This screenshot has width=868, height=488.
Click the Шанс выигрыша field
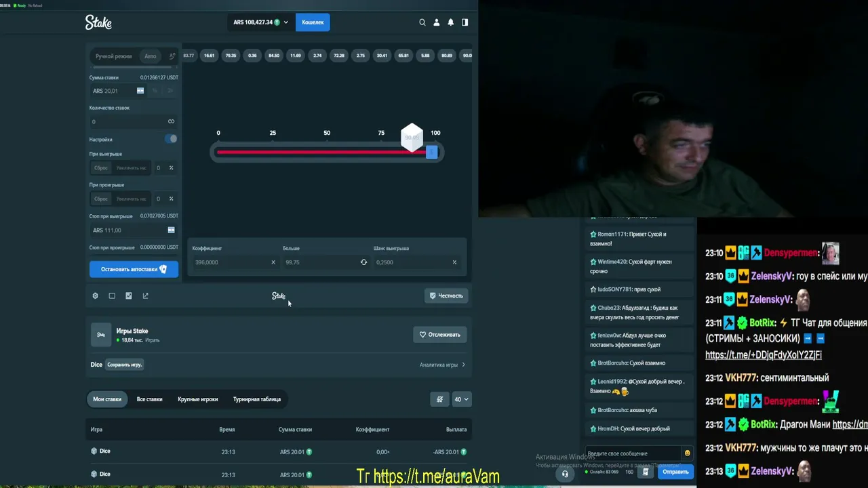[418, 262]
